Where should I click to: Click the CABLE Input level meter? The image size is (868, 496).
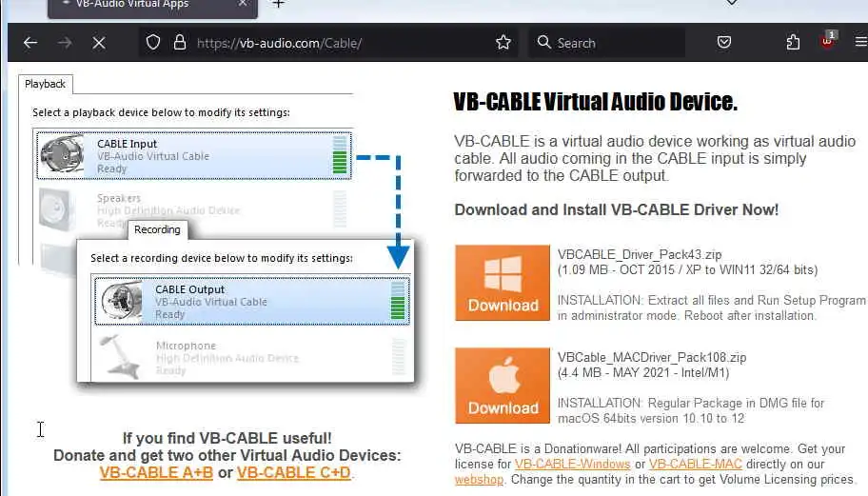(340, 155)
